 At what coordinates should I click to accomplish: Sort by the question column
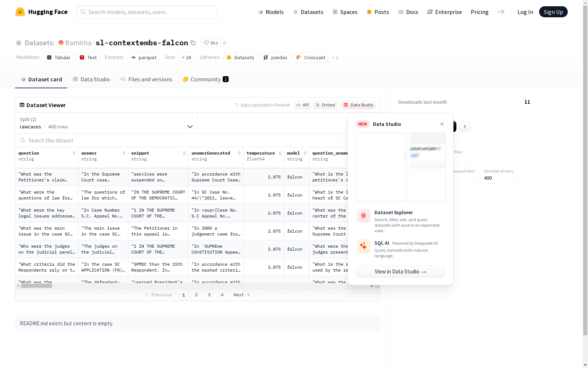(x=74, y=153)
